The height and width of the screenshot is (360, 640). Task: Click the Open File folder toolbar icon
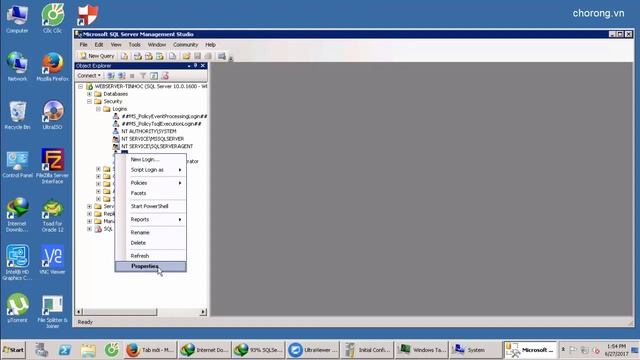pos(187,56)
